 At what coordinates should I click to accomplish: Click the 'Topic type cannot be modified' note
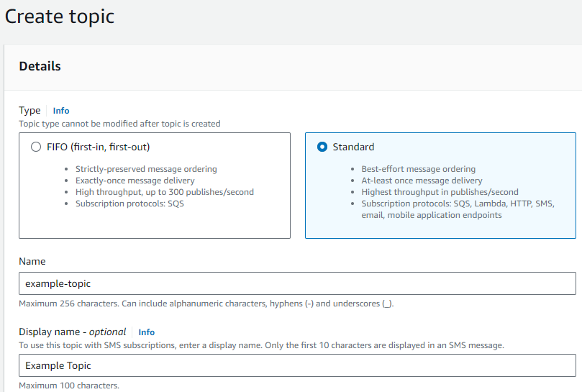119,124
